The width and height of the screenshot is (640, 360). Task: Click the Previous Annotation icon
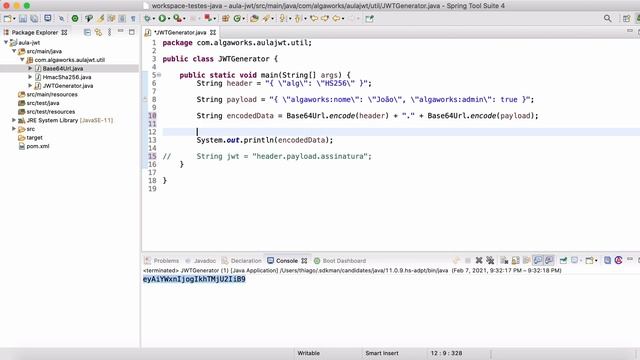[298, 18]
